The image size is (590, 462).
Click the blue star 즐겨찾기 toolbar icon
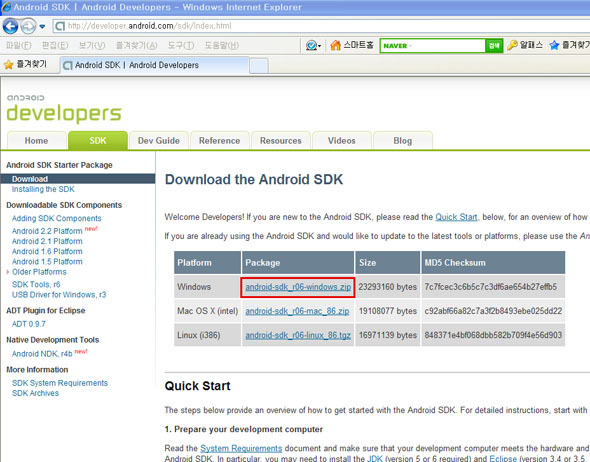554,45
